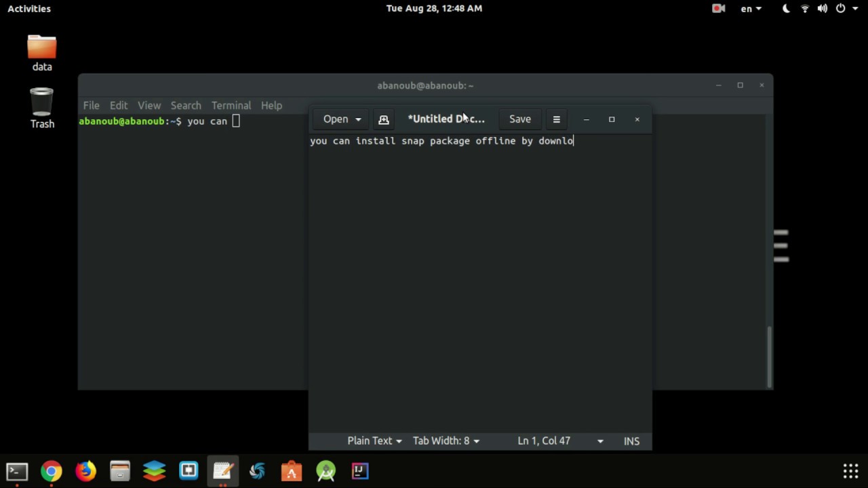Viewport: 868px width, 488px height.
Task: Open the Ln 1, Col 47 dropdown
Action: point(560,441)
